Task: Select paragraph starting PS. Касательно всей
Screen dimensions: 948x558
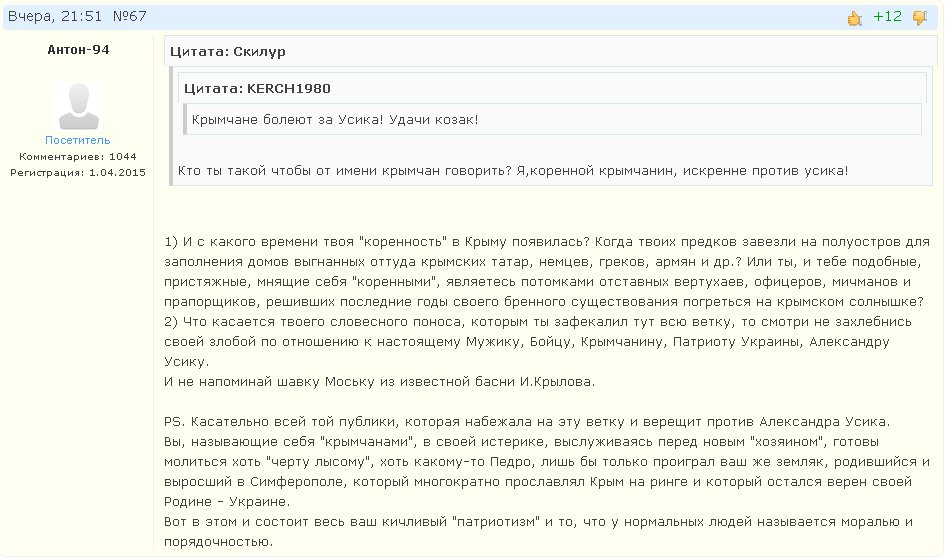Action: 527,422
